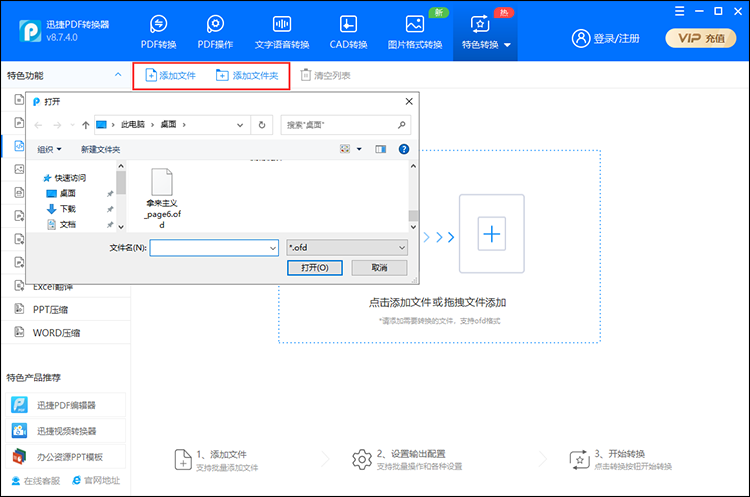Expand the address bar history dropdown
Screen dimensions: 750x497
240,125
